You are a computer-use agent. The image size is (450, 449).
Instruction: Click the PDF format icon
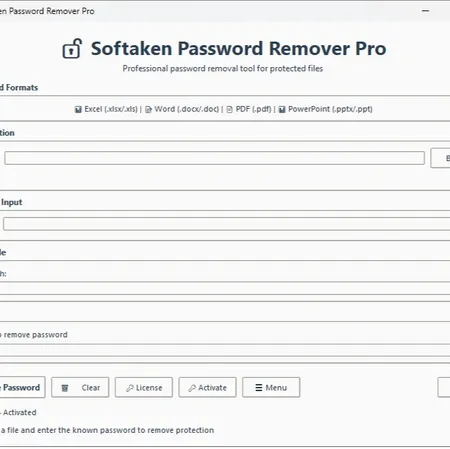pyautogui.click(x=229, y=109)
